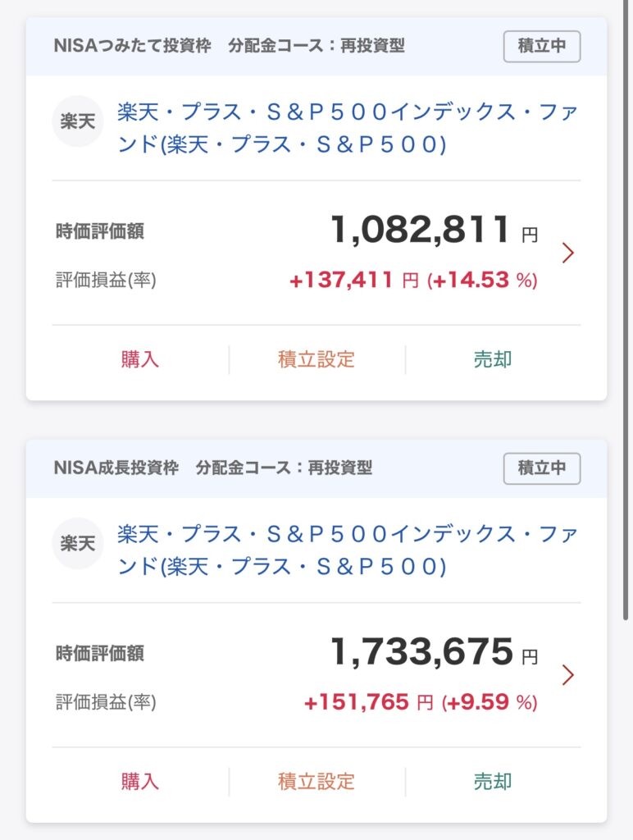Click the 1,733,675 円 valuation amount
Screen dimensions: 633x840
coord(435,652)
